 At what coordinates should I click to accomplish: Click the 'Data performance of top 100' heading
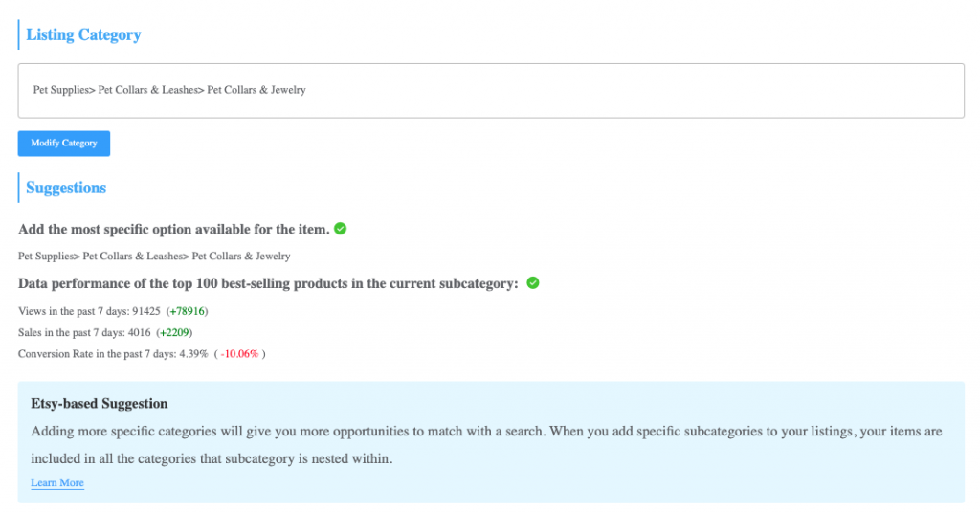pyautogui.click(x=268, y=283)
